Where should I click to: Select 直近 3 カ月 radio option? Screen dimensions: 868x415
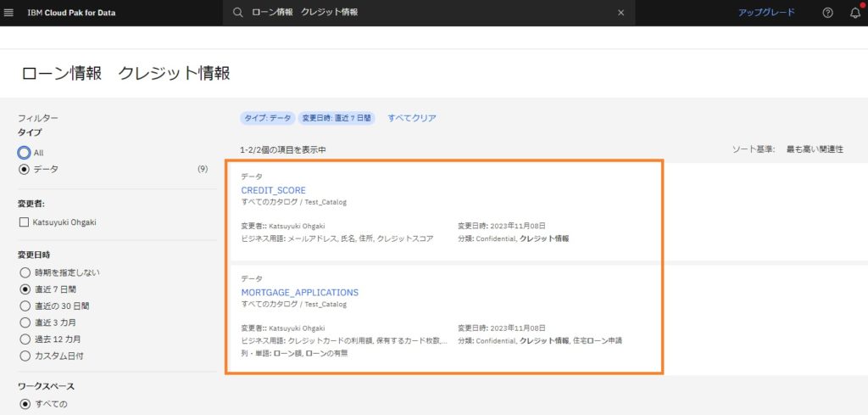pyautogui.click(x=25, y=322)
